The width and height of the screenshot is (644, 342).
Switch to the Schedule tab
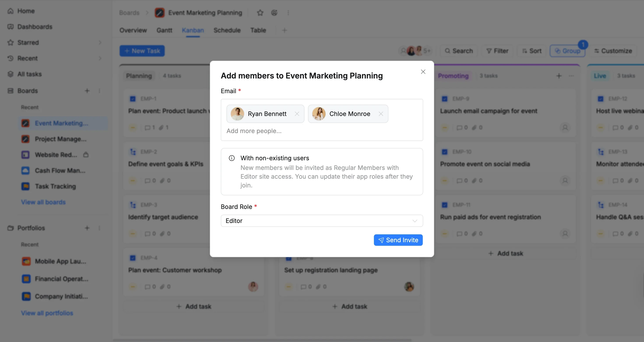tap(227, 30)
